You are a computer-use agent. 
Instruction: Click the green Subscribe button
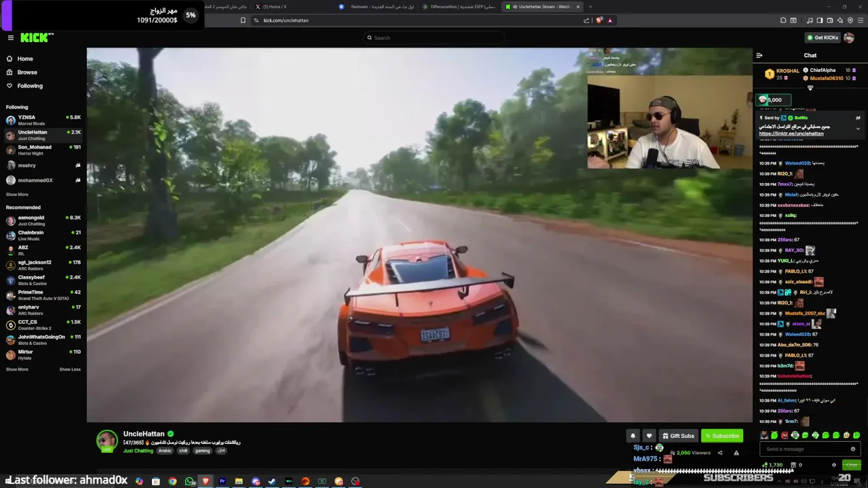click(722, 436)
